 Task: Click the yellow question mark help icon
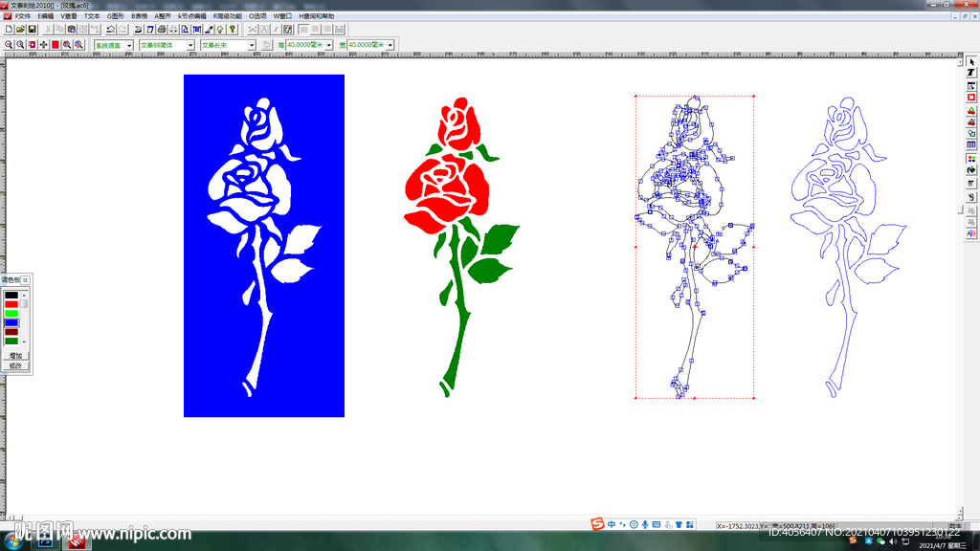[233, 30]
